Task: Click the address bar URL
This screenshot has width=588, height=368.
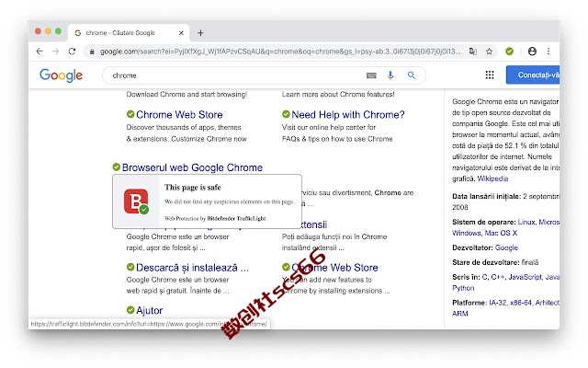Action: (x=280, y=52)
